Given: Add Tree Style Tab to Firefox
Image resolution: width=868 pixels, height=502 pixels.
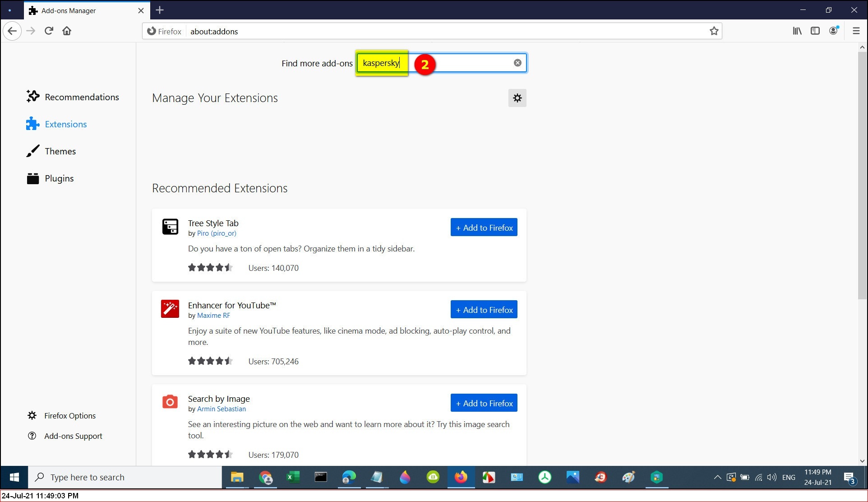Looking at the screenshot, I should (484, 228).
